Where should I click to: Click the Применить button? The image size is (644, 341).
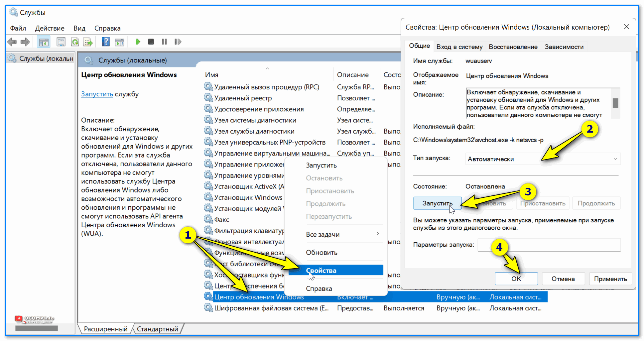[610, 279]
